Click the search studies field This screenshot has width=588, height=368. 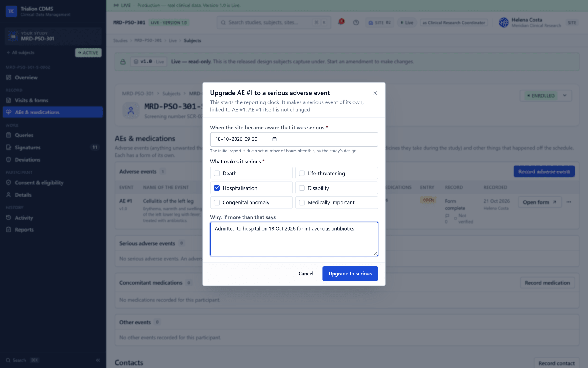click(x=274, y=22)
